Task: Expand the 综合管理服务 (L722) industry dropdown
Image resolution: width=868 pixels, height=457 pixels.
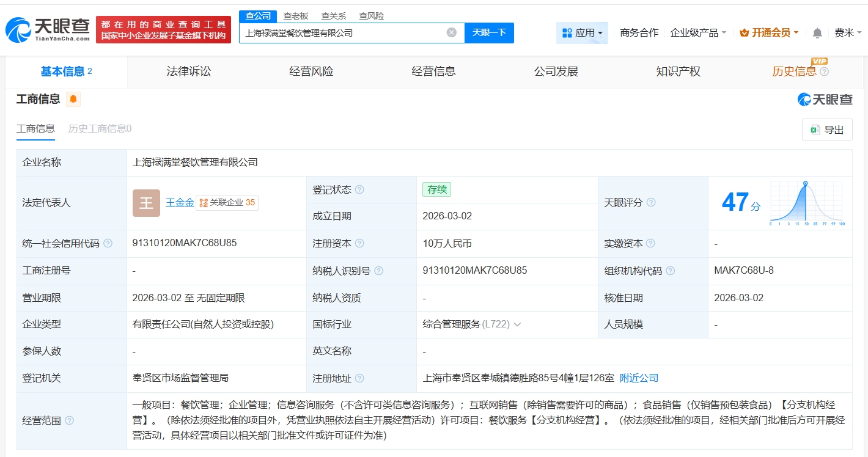Action: 518,324
